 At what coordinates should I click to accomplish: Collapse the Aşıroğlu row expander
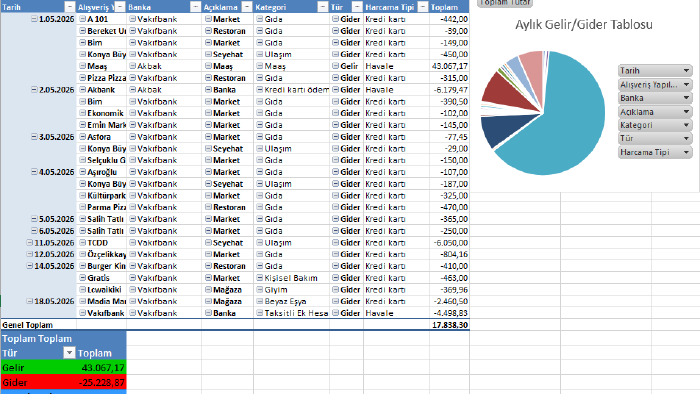pos(83,172)
